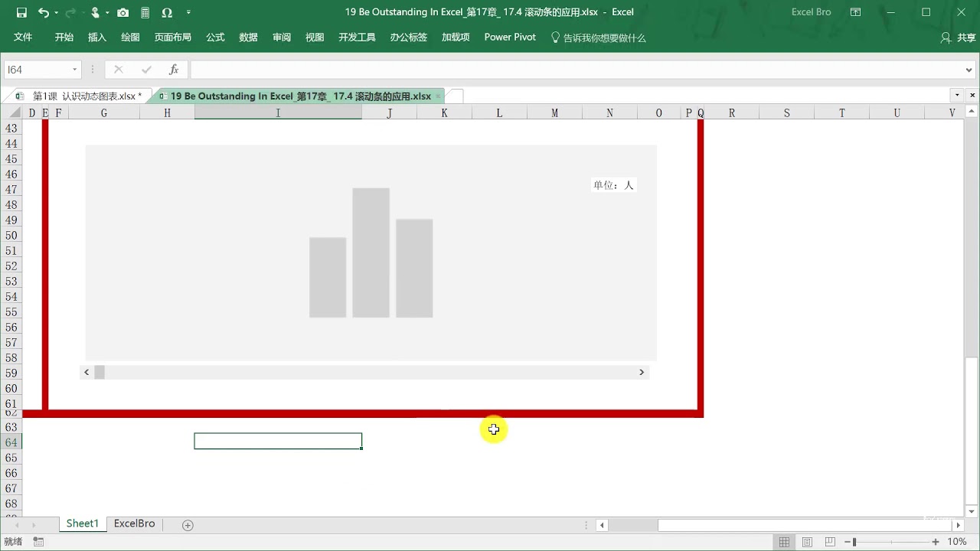Click the Excel Bro account name

pos(811,12)
